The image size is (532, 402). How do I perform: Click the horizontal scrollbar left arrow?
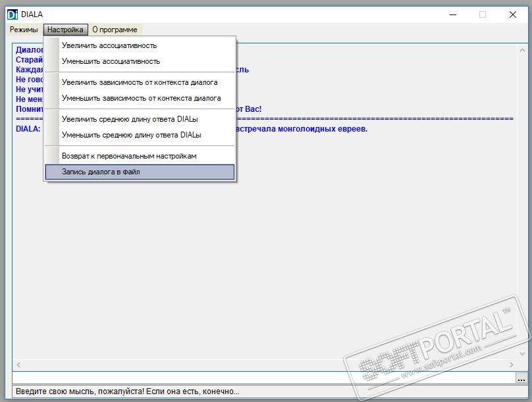click(x=18, y=364)
